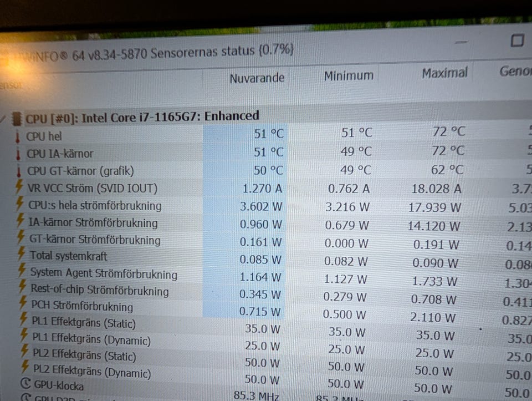Select GT-kärnor Strömförbrukning row
The width and height of the screenshot is (532, 401).
[x=266, y=242]
